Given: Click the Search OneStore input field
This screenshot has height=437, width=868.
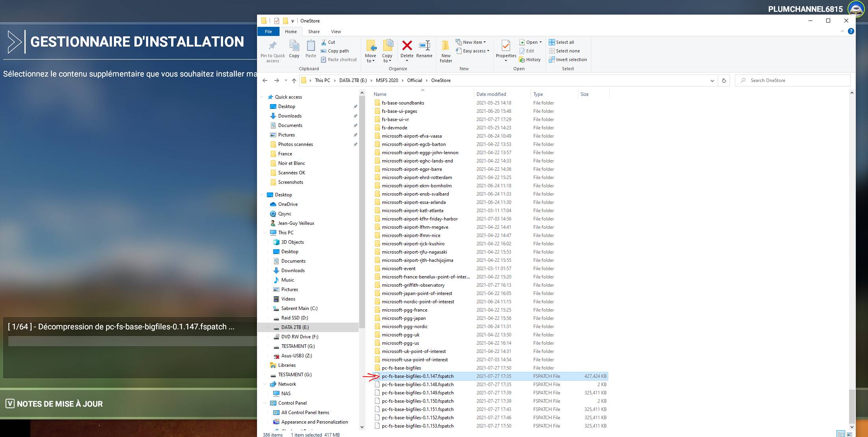Looking at the screenshot, I should [x=796, y=80].
